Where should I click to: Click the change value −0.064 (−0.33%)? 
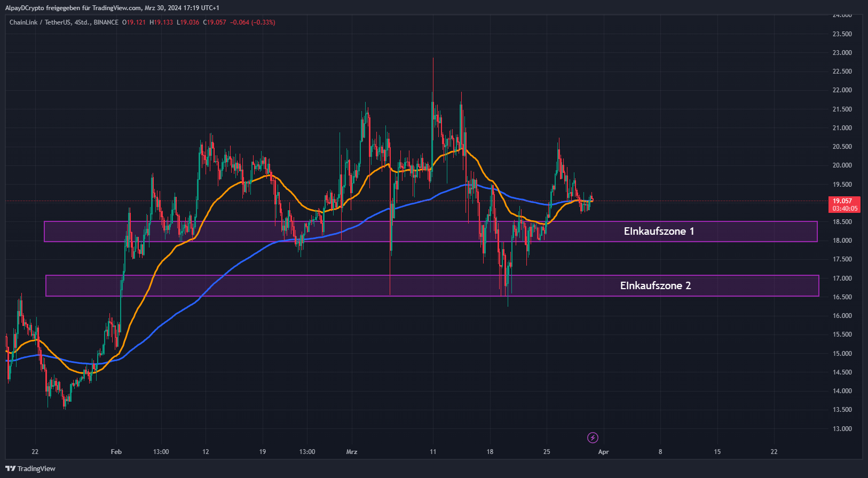(252, 22)
